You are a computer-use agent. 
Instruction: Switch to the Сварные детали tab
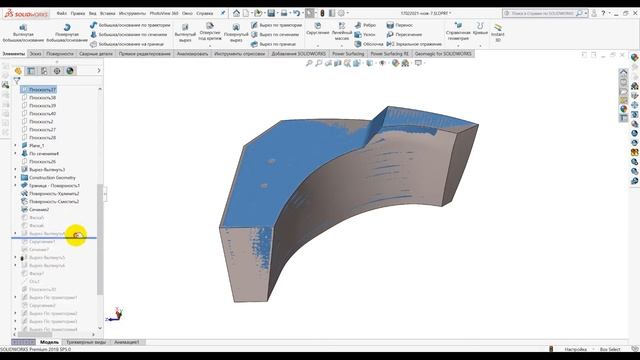point(96,54)
